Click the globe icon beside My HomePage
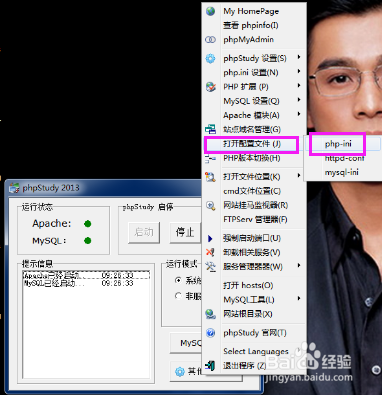The width and height of the screenshot is (382, 395). tap(210, 11)
